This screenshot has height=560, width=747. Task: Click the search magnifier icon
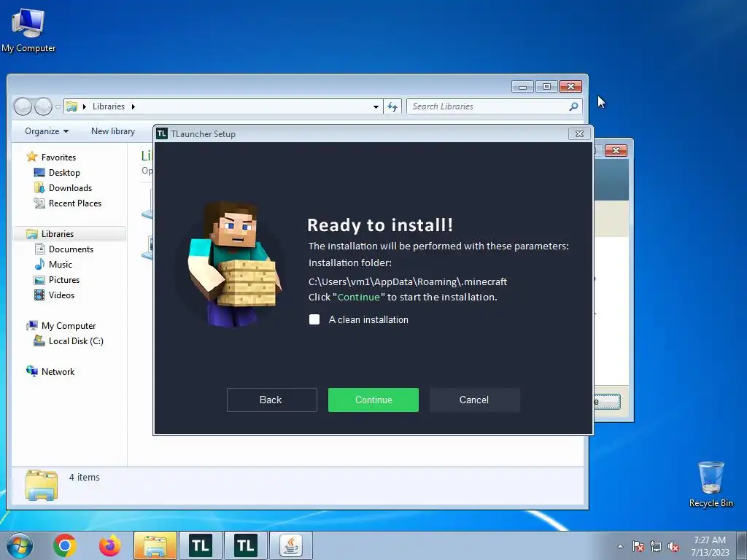point(573,106)
